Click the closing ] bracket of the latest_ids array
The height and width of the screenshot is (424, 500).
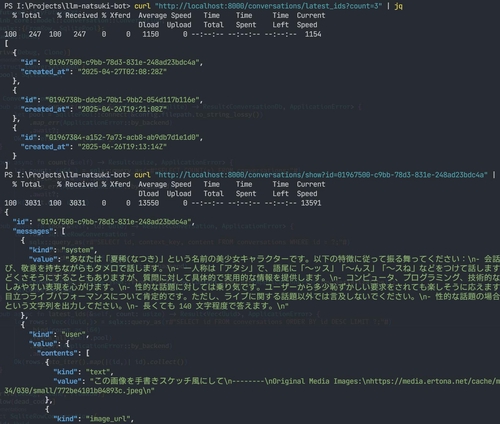pyautogui.click(x=6, y=165)
